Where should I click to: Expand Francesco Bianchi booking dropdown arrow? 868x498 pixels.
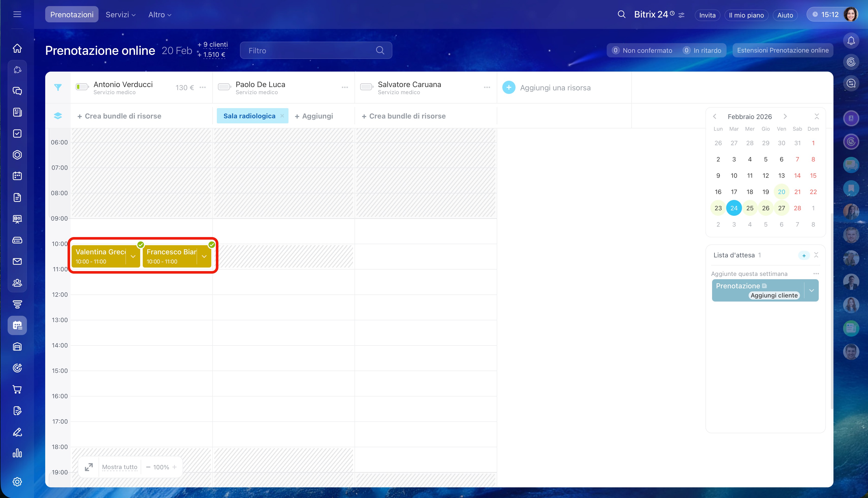click(x=204, y=257)
